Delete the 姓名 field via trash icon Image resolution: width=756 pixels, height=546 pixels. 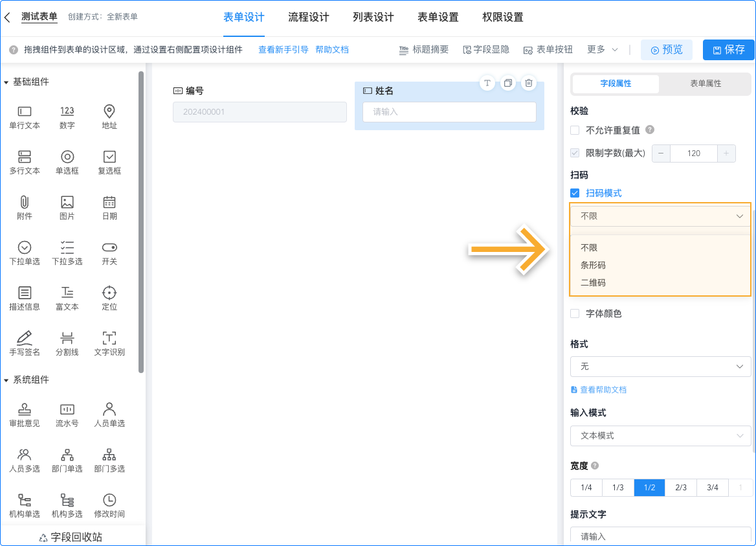528,83
